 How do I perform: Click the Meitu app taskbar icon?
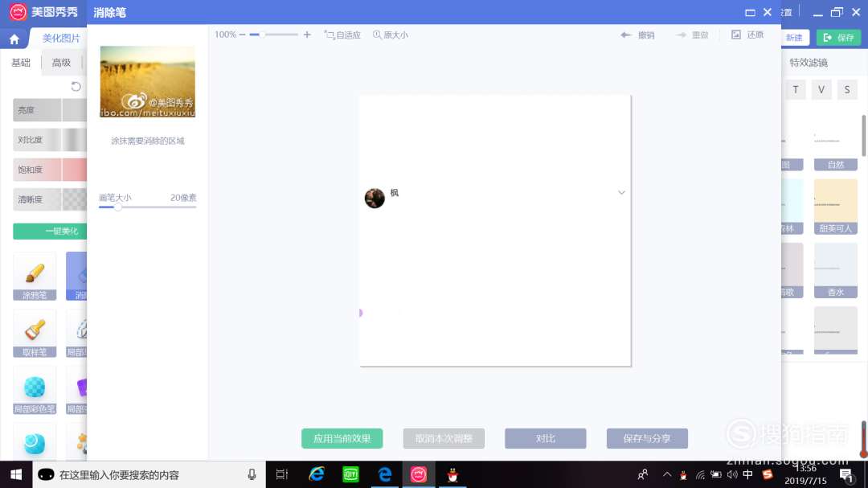pos(419,474)
